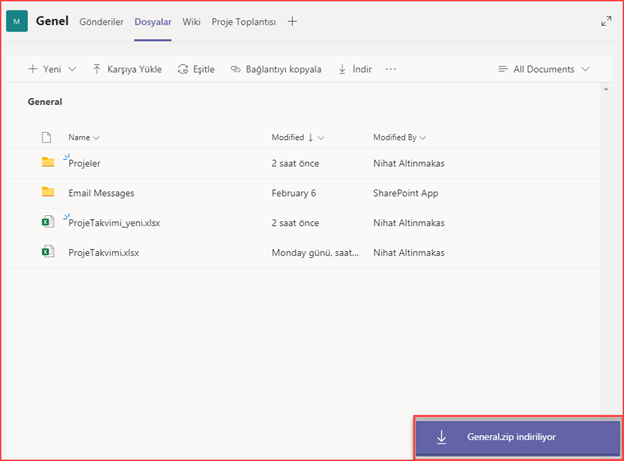Click Bağlantıyı kopyala to copy link
Image resolution: width=624 pixels, height=461 pixels.
click(x=276, y=69)
